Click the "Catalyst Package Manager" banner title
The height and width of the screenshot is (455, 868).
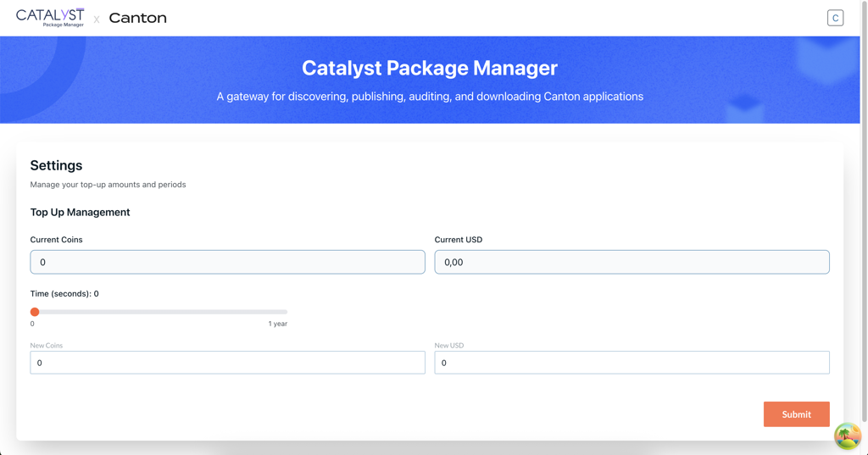429,68
